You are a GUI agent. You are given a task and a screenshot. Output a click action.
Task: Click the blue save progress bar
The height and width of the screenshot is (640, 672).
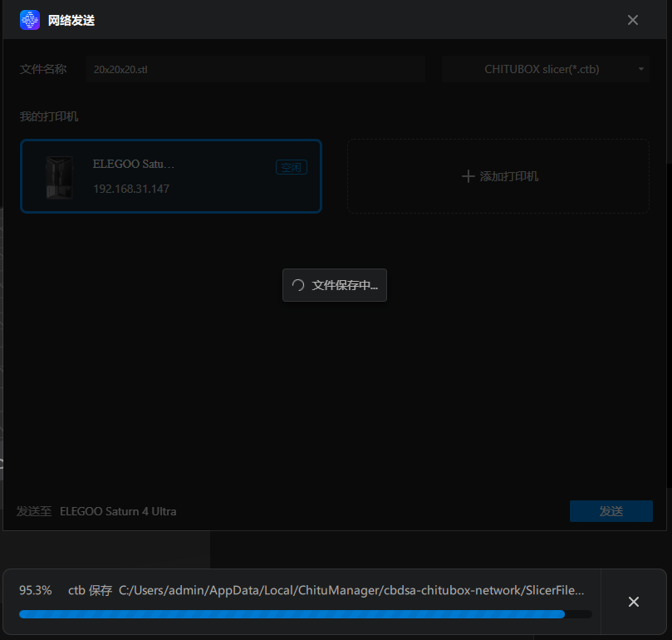[x=305, y=614]
